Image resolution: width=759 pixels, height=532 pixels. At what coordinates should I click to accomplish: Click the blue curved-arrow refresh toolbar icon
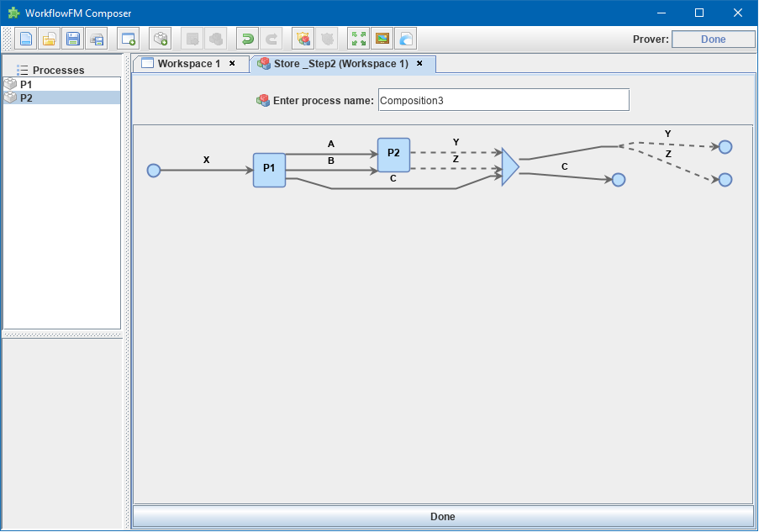pos(404,38)
